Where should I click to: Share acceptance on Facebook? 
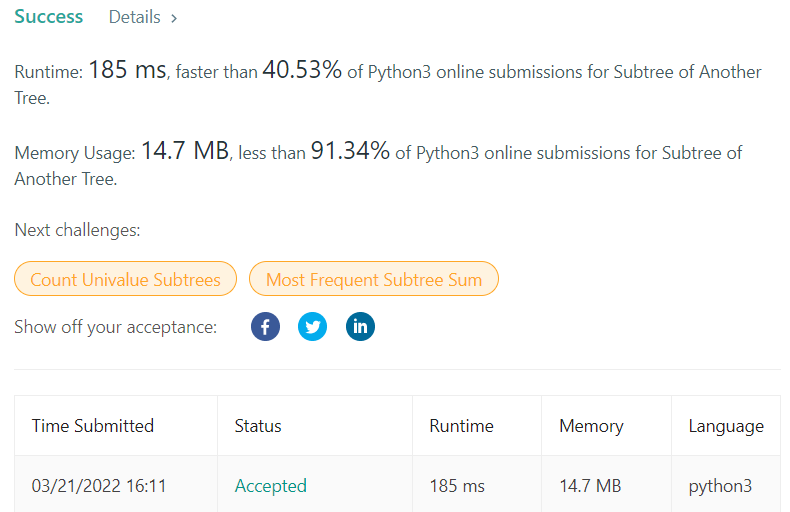265,327
